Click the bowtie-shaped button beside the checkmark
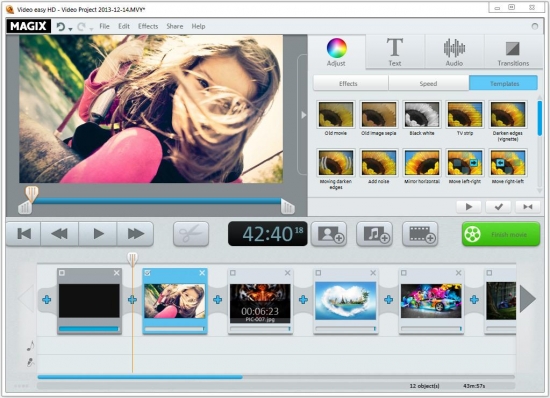 [528, 207]
